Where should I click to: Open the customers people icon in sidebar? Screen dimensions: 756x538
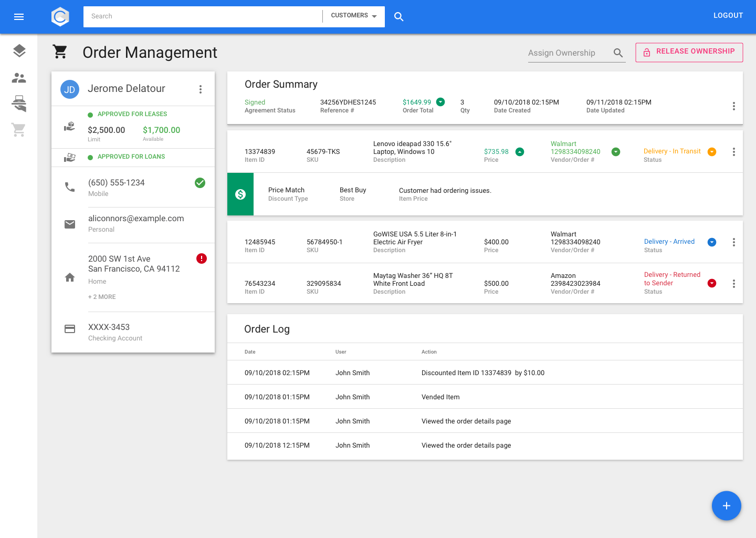[19, 78]
